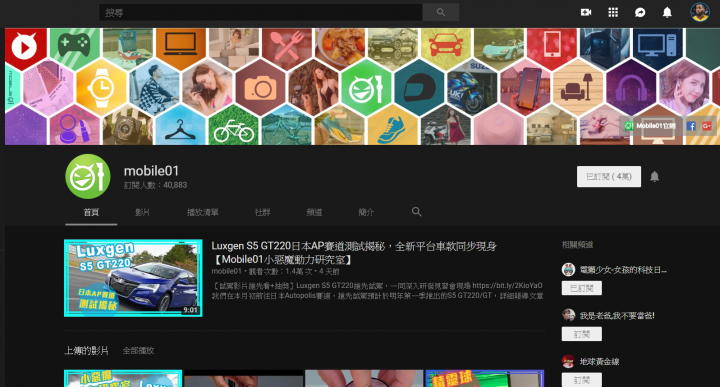Subscribe to 地球黃金線 channel
Image resolution: width=720 pixels, height=387 pixels.
581,380
